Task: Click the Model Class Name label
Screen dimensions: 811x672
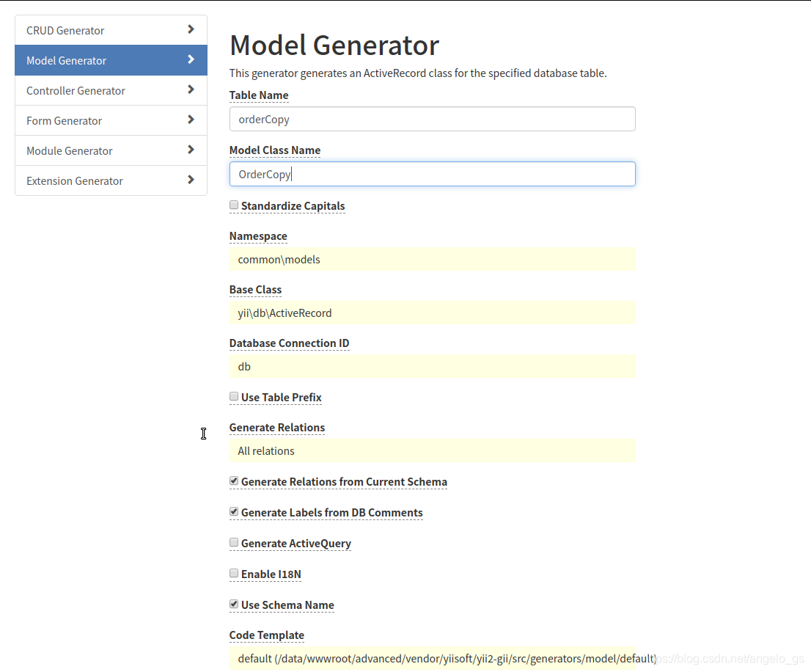Action: [275, 150]
